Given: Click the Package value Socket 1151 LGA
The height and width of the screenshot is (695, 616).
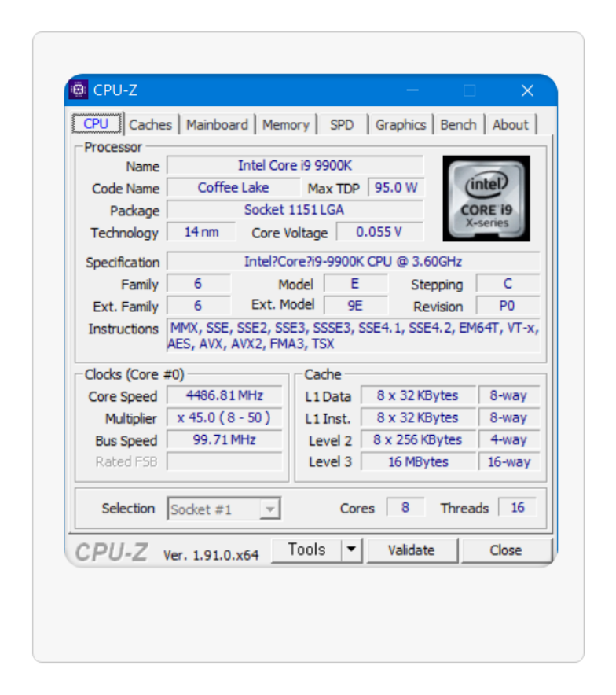Looking at the screenshot, I should coord(295,210).
